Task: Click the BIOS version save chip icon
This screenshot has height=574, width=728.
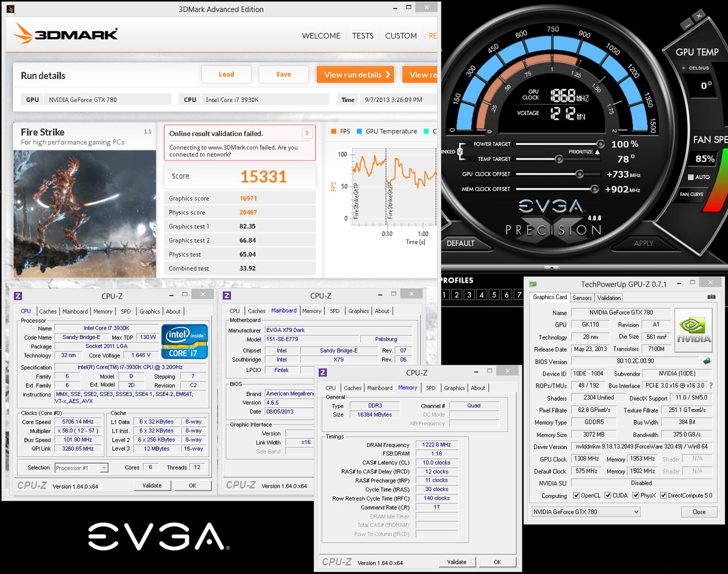Action: click(707, 361)
